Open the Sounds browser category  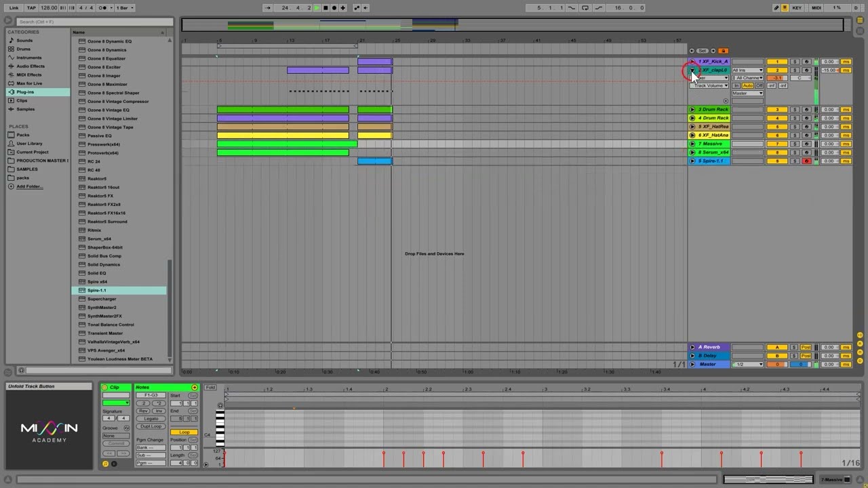point(24,41)
